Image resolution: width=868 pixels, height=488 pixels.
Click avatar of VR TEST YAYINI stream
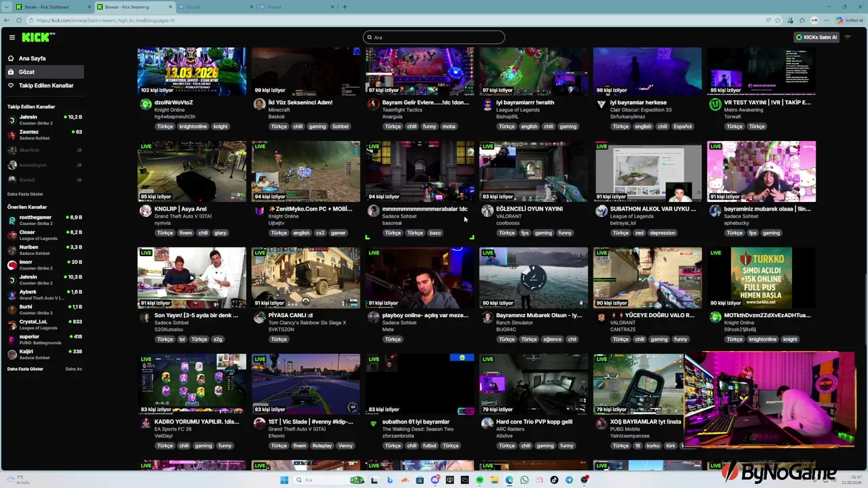pyautogui.click(x=715, y=104)
